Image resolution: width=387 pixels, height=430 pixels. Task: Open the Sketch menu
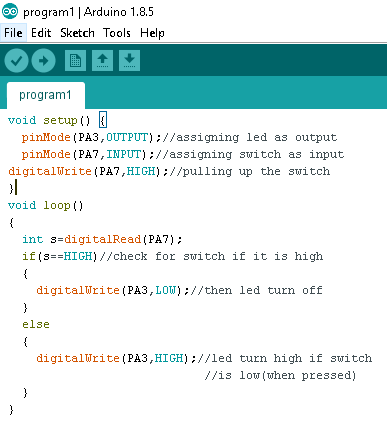[x=77, y=33]
